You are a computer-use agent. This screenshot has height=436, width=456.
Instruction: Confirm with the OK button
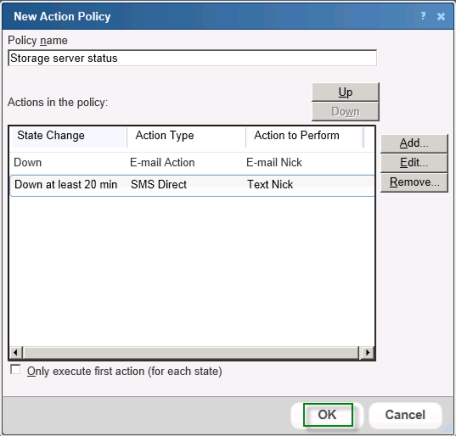[328, 415]
